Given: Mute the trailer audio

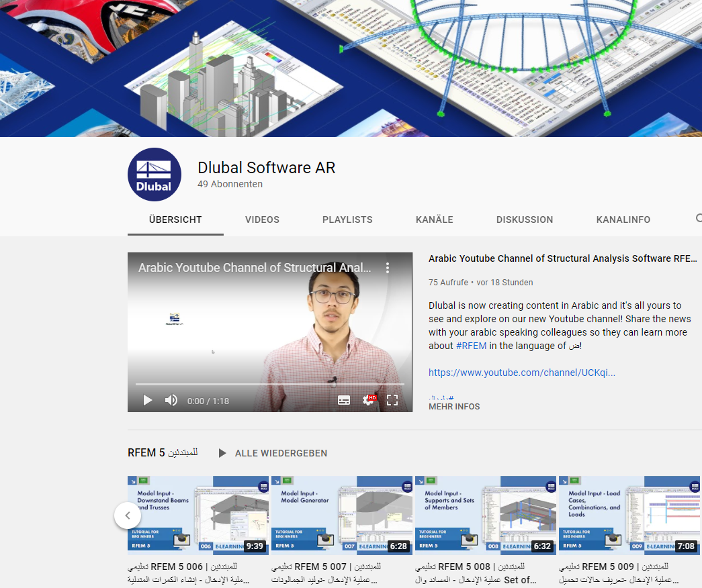Looking at the screenshot, I should tap(171, 400).
